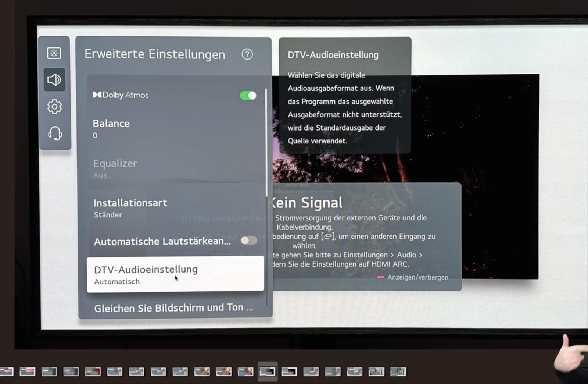Turn off the Dolby Atmos switch
Image resolution: width=588 pixels, height=384 pixels.
[248, 96]
